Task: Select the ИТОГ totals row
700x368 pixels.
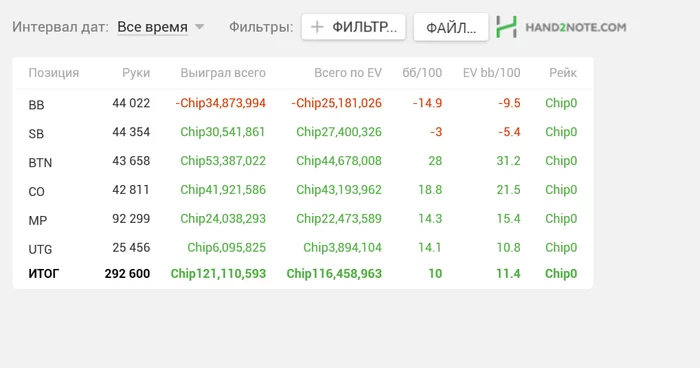Action: tap(303, 273)
